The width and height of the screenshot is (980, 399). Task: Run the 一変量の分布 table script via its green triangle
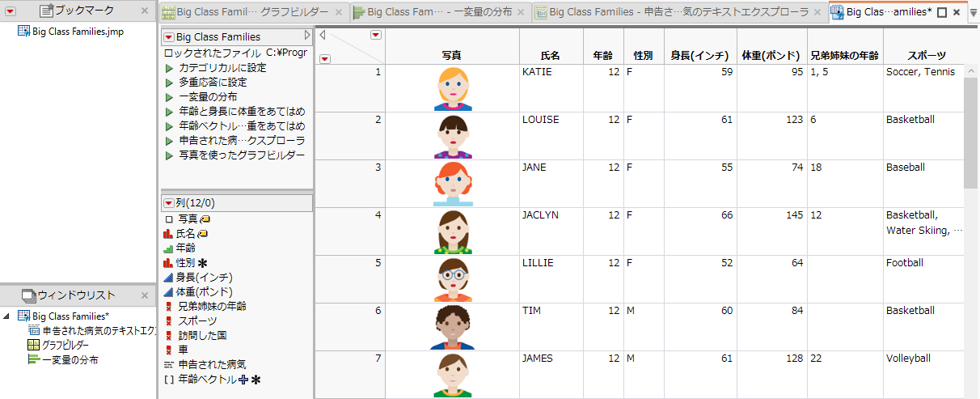pyautogui.click(x=169, y=97)
